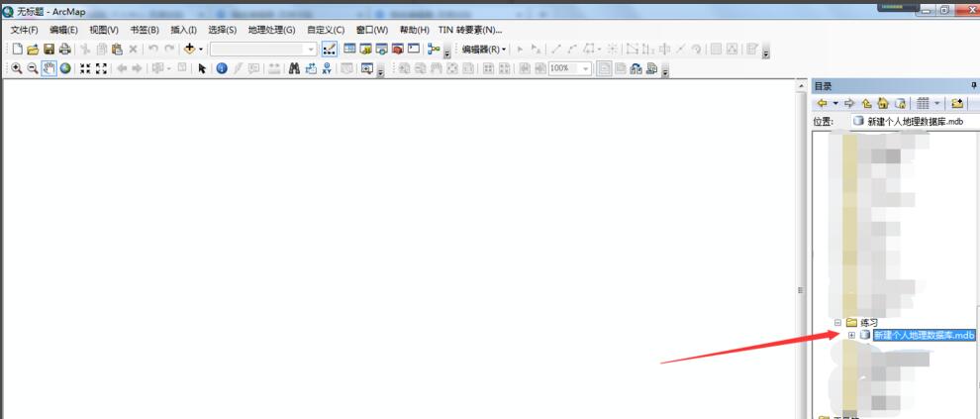Image resolution: width=980 pixels, height=419 pixels.
Task: Click Fixed Zoom In arrows icon
Action: (x=85, y=68)
